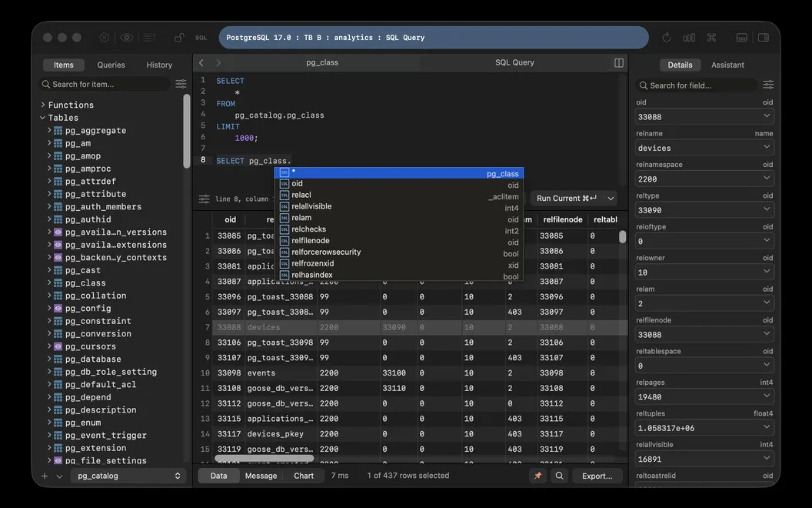This screenshot has width=812, height=508.
Task: Select pg_event_trigger in the table list
Action: (x=105, y=436)
